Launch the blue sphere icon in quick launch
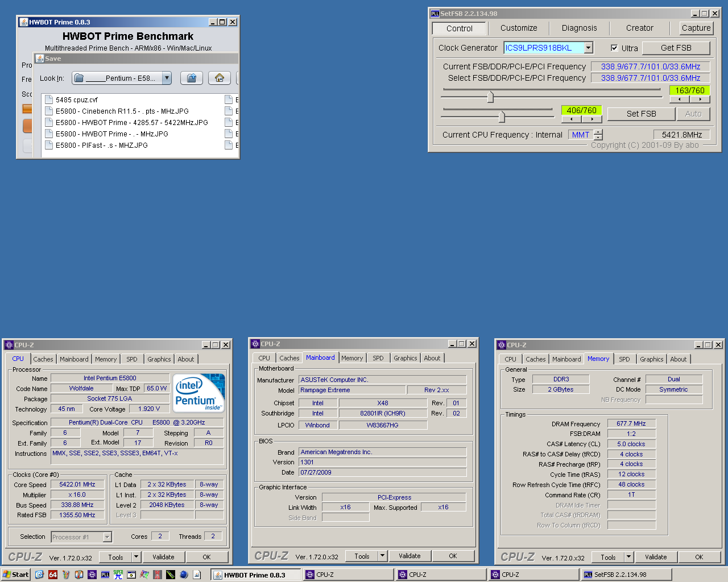This screenshot has width=728, height=582. (x=184, y=575)
